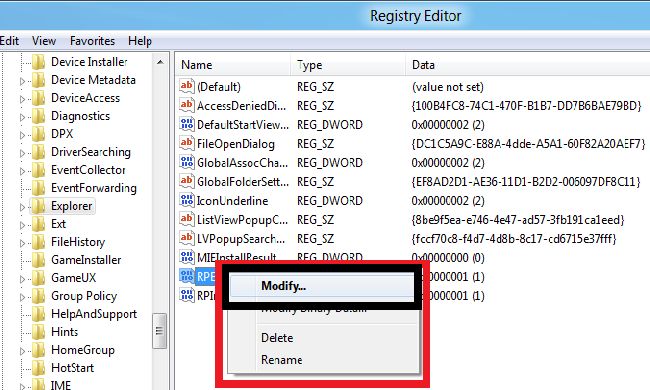Open the Edit menu

[x=9, y=41]
